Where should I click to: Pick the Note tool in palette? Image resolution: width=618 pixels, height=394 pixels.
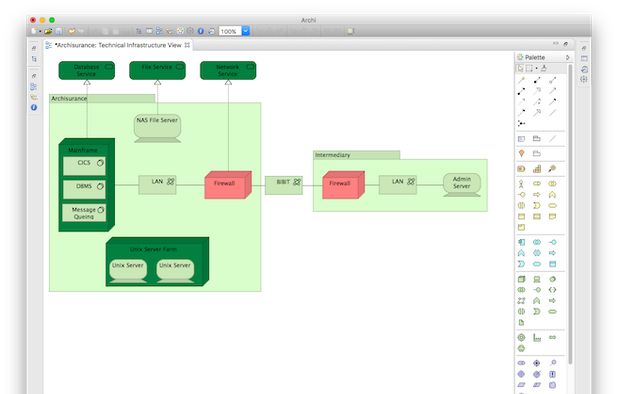tap(521, 138)
